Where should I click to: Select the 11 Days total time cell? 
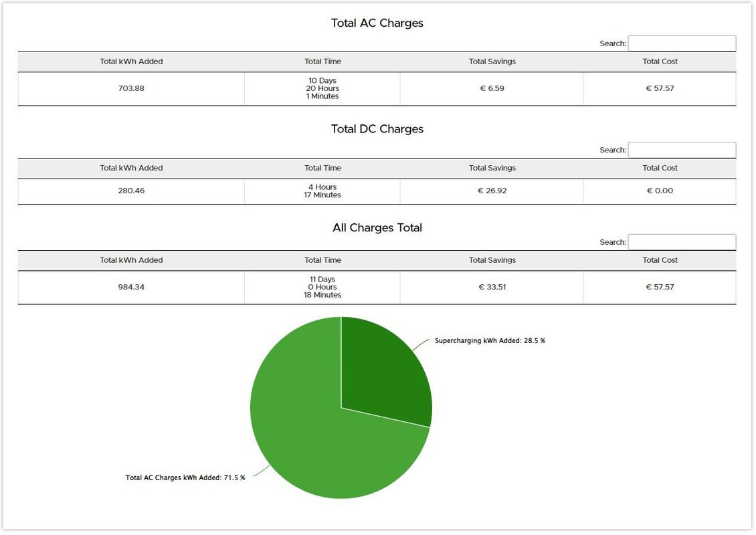(322, 288)
